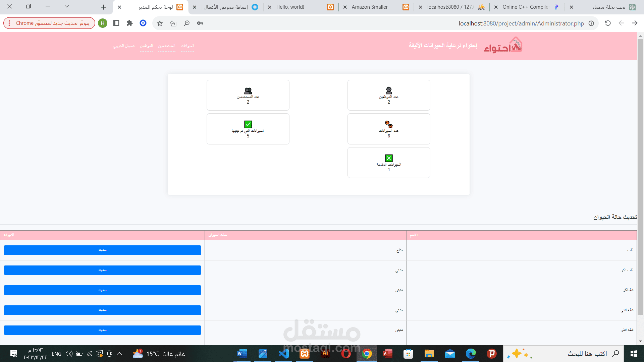Click the ENG language indicator
The height and width of the screenshot is (362, 644).
56,354
